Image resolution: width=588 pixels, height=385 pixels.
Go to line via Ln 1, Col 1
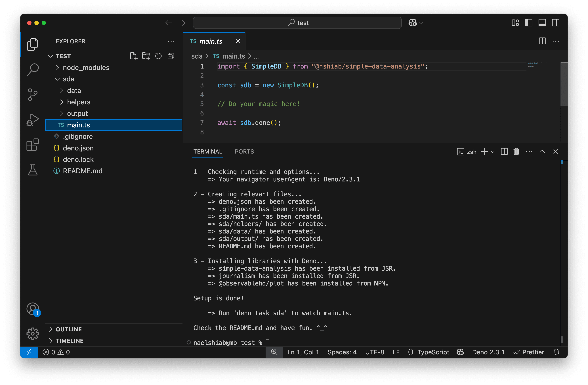coord(303,352)
